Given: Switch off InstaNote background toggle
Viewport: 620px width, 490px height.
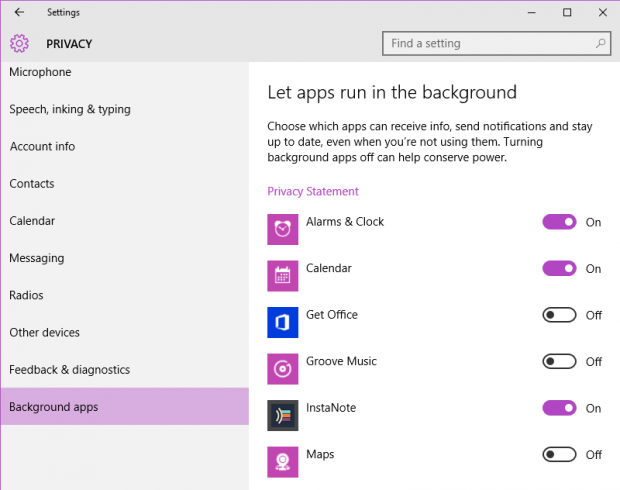Looking at the screenshot, I should [x=559, y=408].
